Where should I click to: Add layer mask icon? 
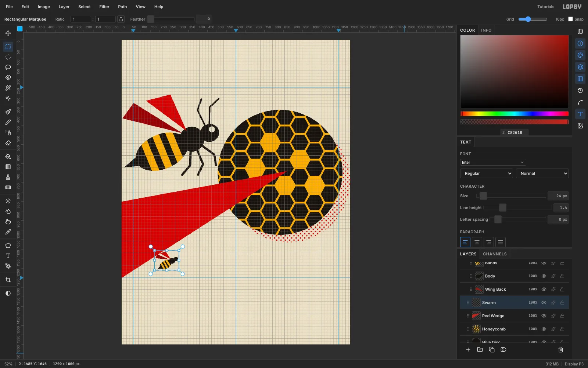tap(503, 350)
